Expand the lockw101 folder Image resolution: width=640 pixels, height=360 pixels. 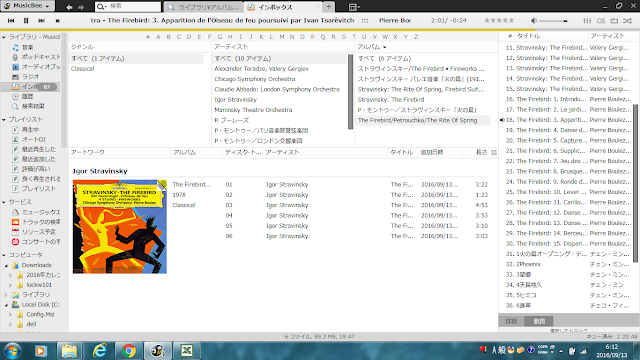click(x=11, y=285)
